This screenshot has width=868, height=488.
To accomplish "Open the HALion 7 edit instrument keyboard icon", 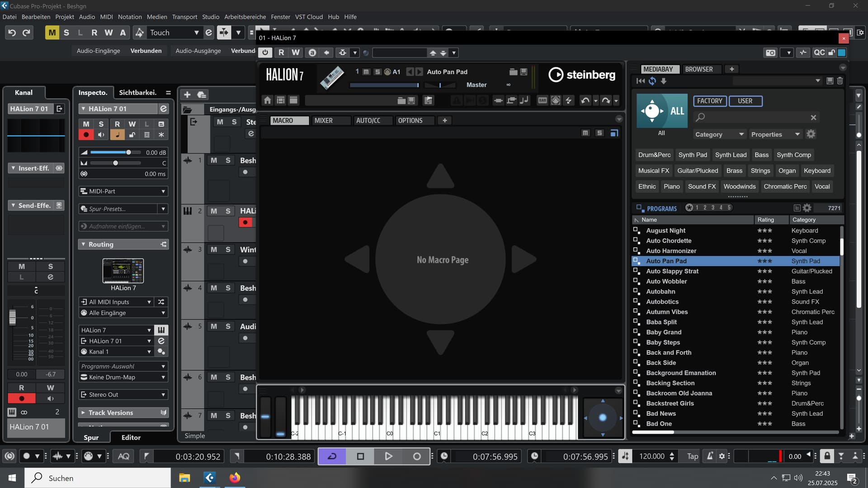I will 161,330.
